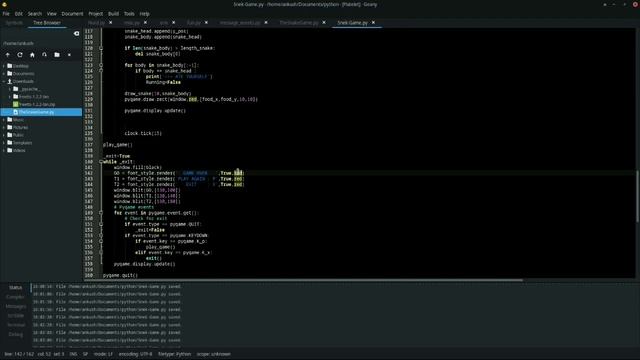Click the Downloads folder icon

10,81
